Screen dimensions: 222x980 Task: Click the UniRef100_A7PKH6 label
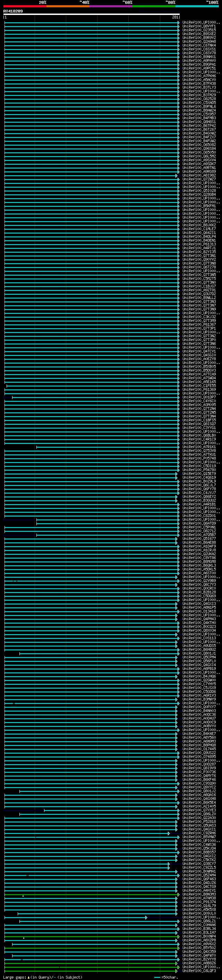point(199,76)
